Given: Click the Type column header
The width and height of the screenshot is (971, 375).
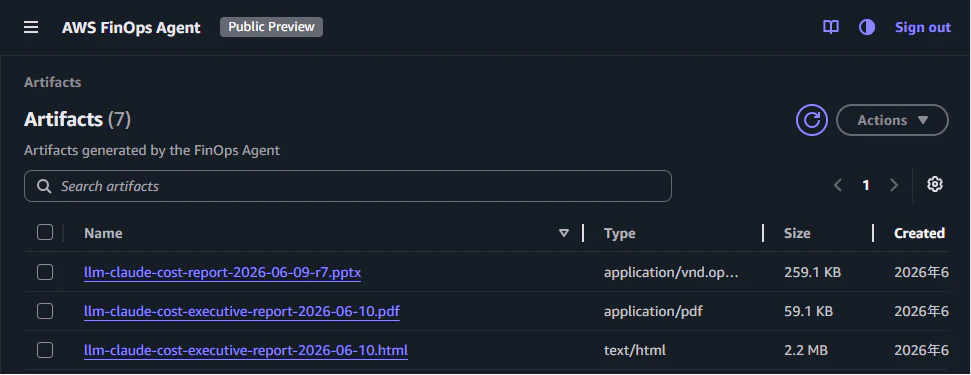Looking at the screenshot, I should (x=620, y=233).
